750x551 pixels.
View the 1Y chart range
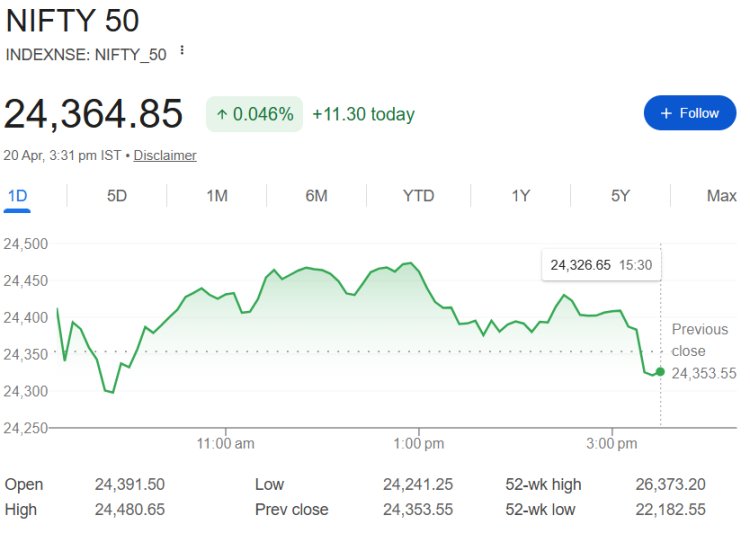[520, 196]
